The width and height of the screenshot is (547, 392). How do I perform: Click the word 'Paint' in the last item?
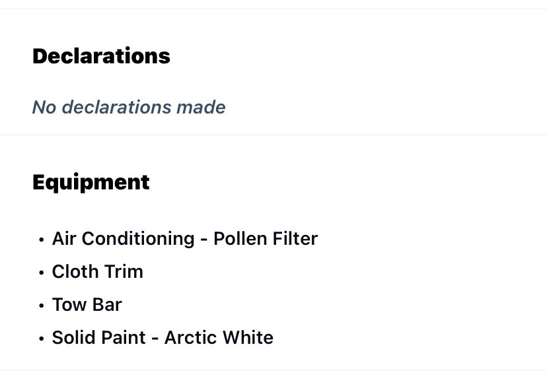(x=123, y=337)
